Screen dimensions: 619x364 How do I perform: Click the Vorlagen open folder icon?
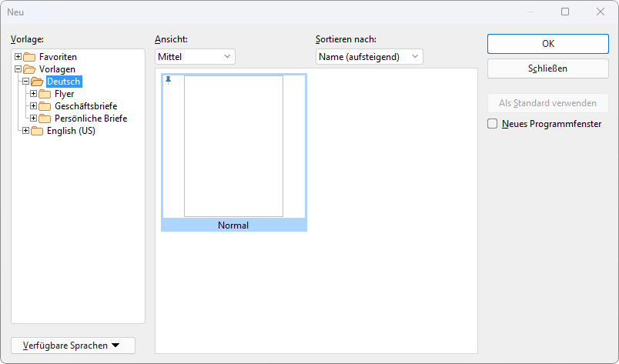29,69
